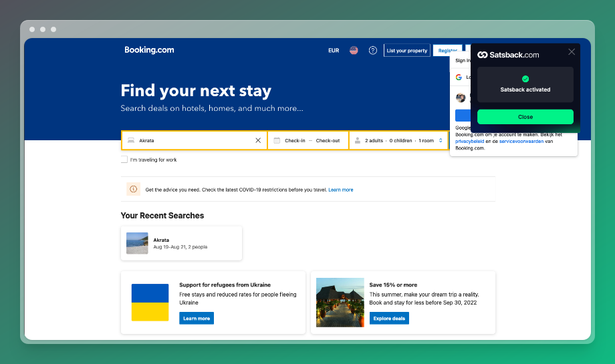Click the Satsback.com logo

[x=508, y=55]
